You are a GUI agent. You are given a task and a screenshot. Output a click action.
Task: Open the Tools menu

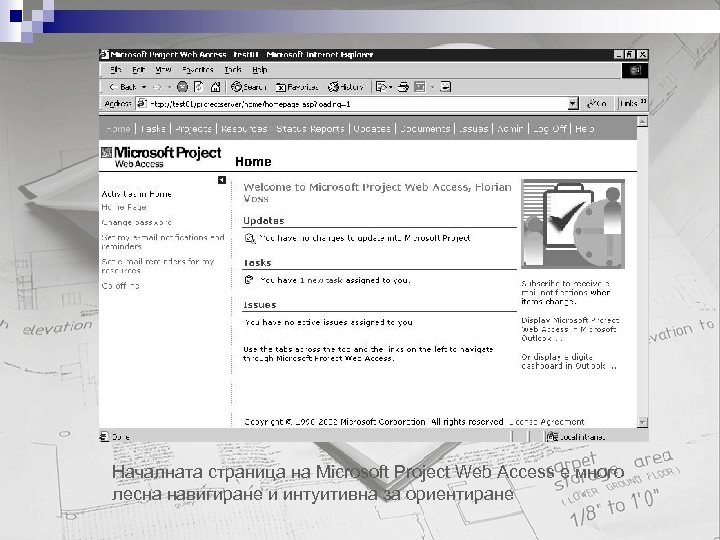tap(233, 70)
